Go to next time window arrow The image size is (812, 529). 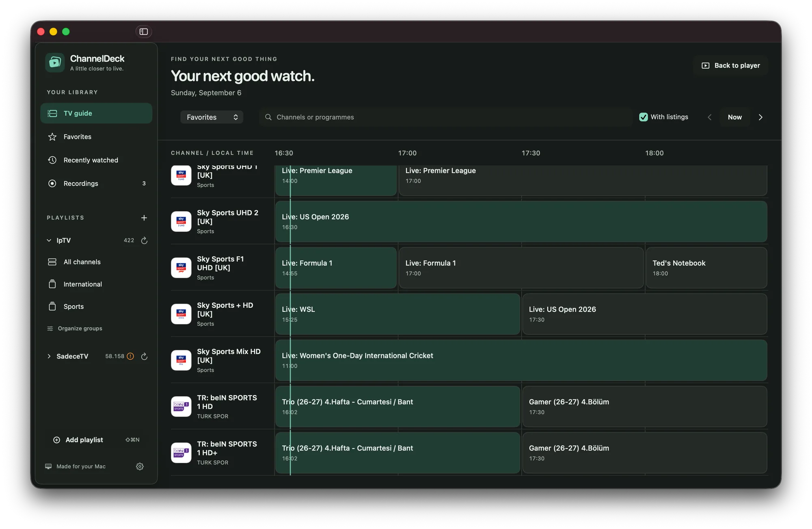760,117
